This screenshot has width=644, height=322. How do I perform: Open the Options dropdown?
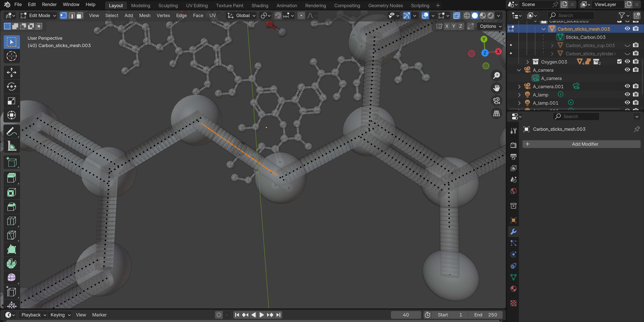pyautogui.click(x=491, y=26)
